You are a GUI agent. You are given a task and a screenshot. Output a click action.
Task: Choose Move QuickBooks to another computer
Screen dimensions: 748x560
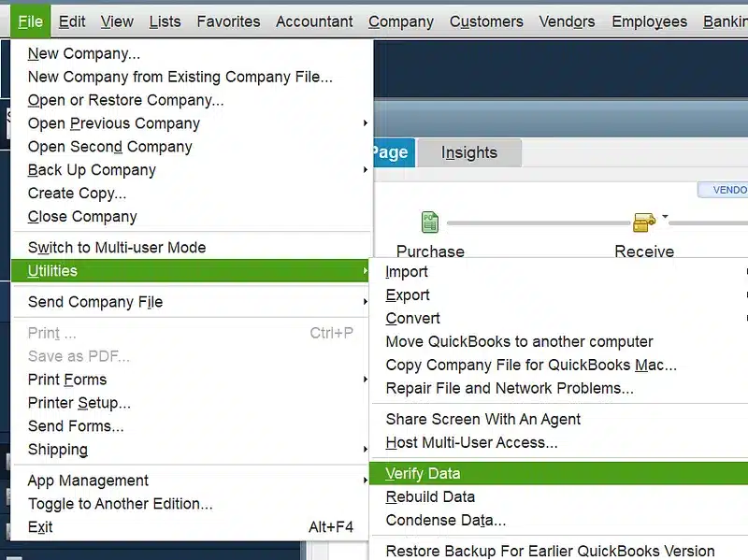(519, 341)
